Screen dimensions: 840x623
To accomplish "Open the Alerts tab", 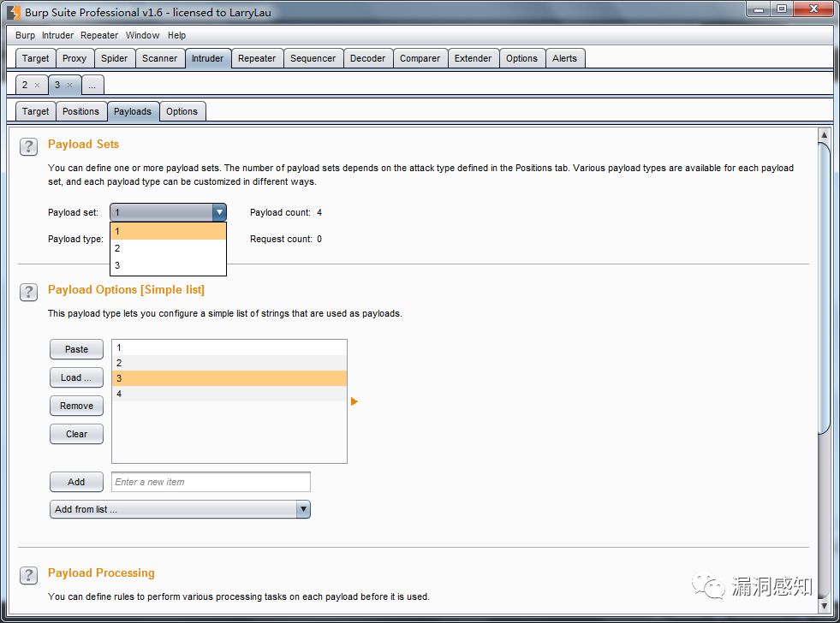I will pyautogui.click(x=564, y=58).
